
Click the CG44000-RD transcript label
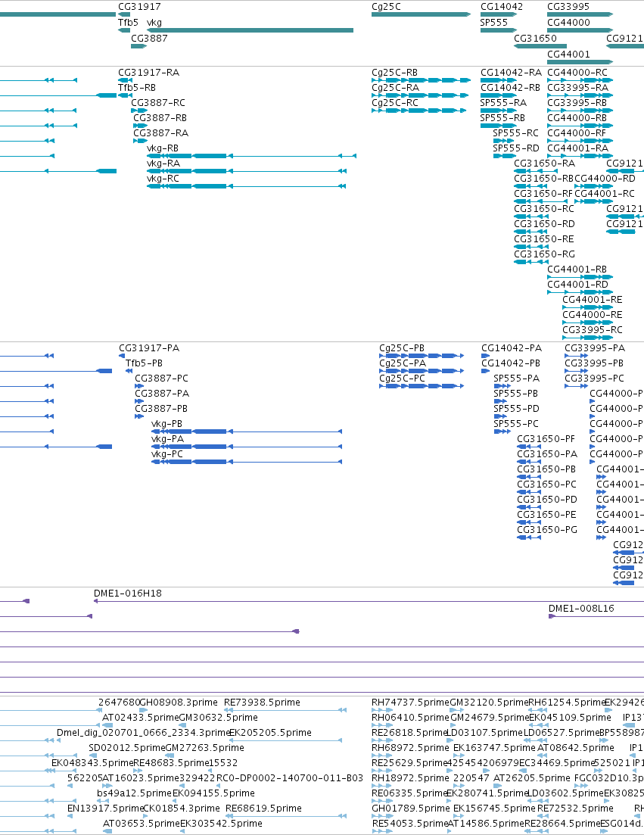click(x=605, y=179)
